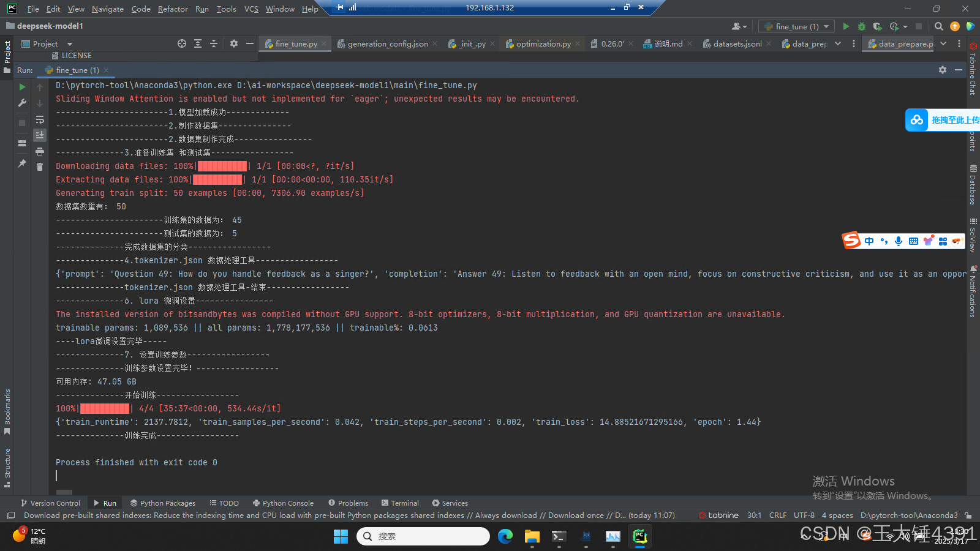The width and height of the screenshot is (980, 551).
Task: Open Search Everywhere magnifier
Action: click(x=938, y=26)
